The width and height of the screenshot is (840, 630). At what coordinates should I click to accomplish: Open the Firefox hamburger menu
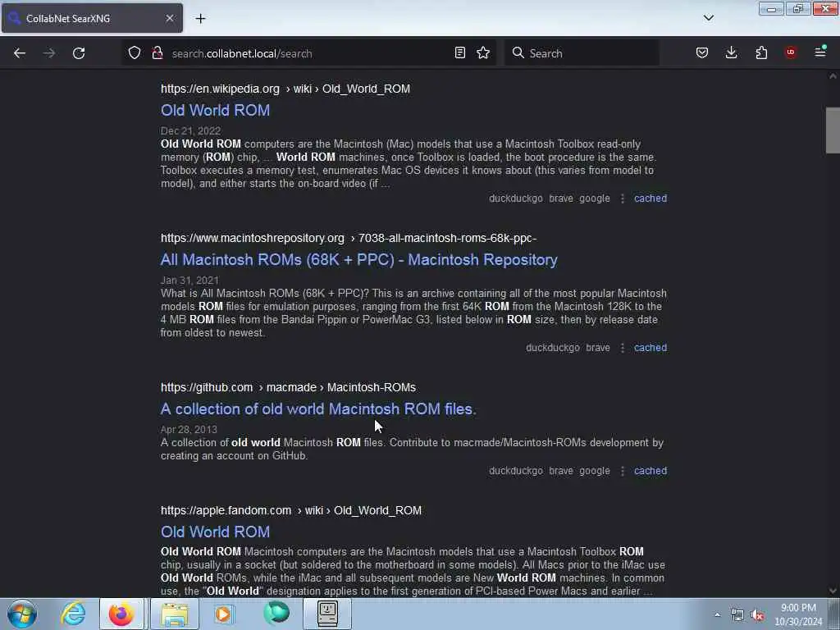820,52
